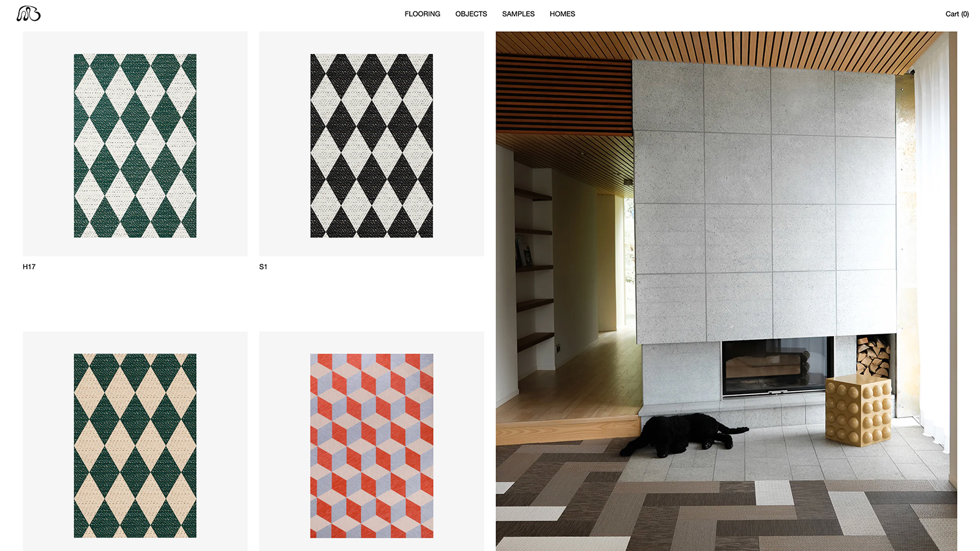
Task: Click the brand logo in the header
Action: pos(28,13)
